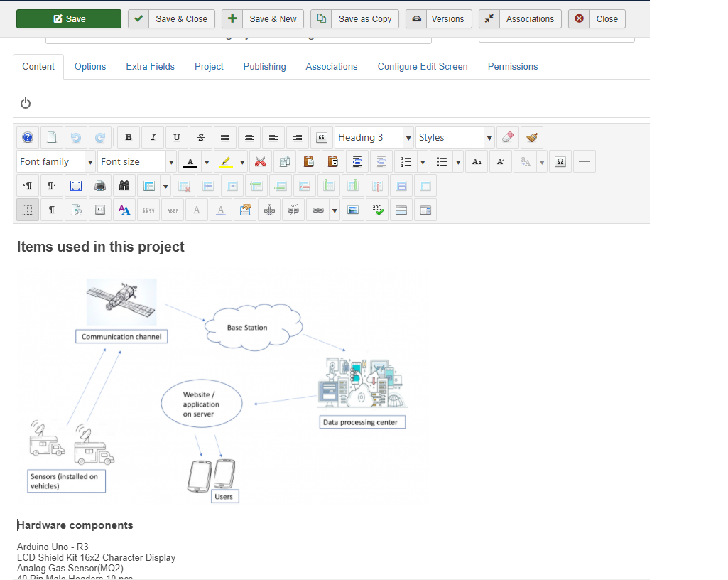Click the Versions button
Viewport: 728px width, 580px height.
click(x=438, y=19)
